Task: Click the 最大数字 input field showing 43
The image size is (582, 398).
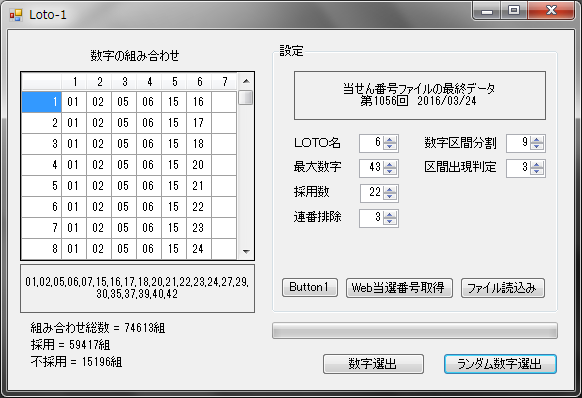Action: coord(372,168)
